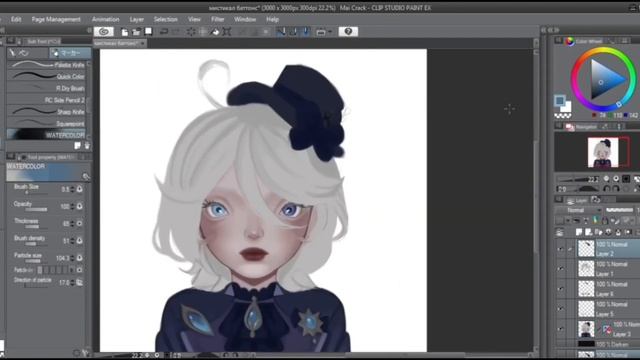The image size is (640, 360).
Task: Click the Navigator panel tab
Action: tap(582, 127)
